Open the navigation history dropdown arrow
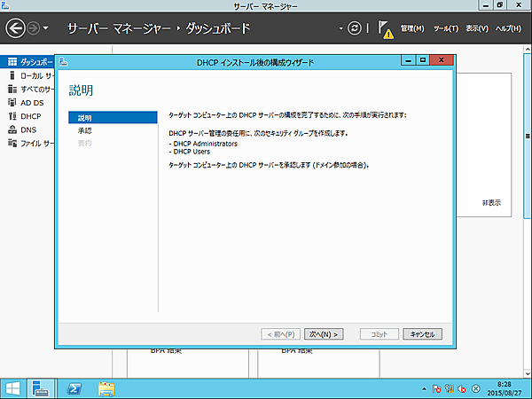The height and width of the screenshot is (399, 532). click(x=46, y=28)
